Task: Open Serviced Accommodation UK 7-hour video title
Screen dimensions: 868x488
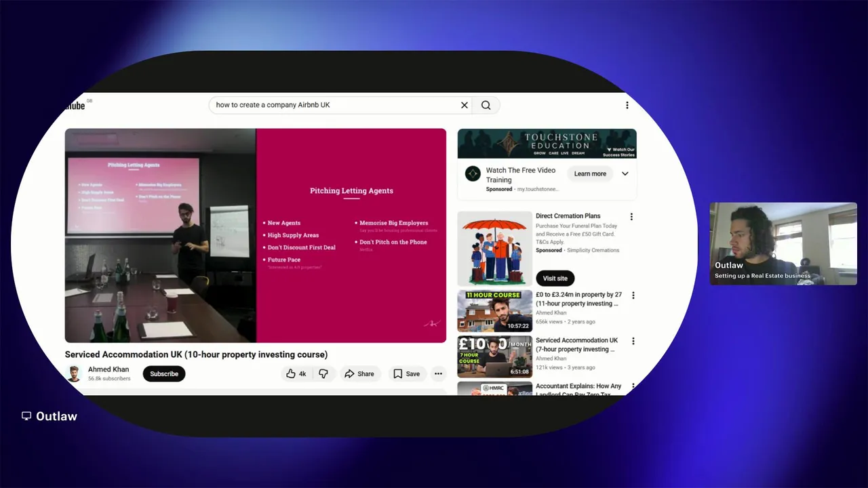Action: click(577, 344)
